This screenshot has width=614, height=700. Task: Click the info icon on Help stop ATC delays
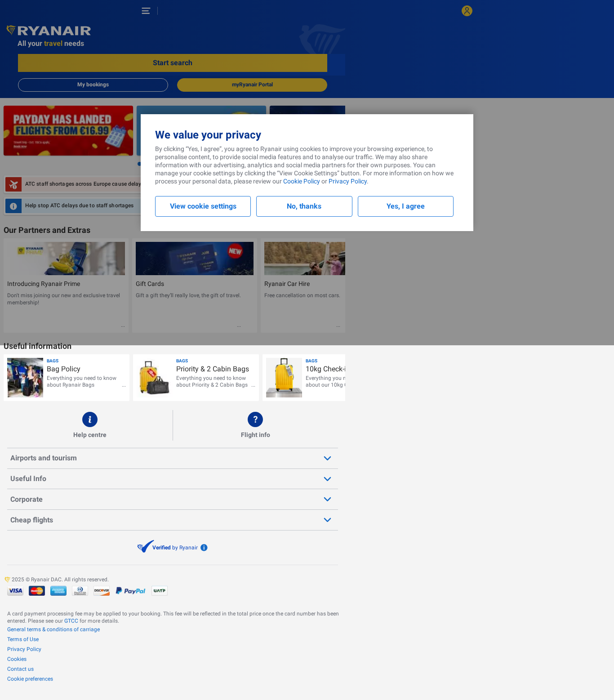click(x=13, y=206)
